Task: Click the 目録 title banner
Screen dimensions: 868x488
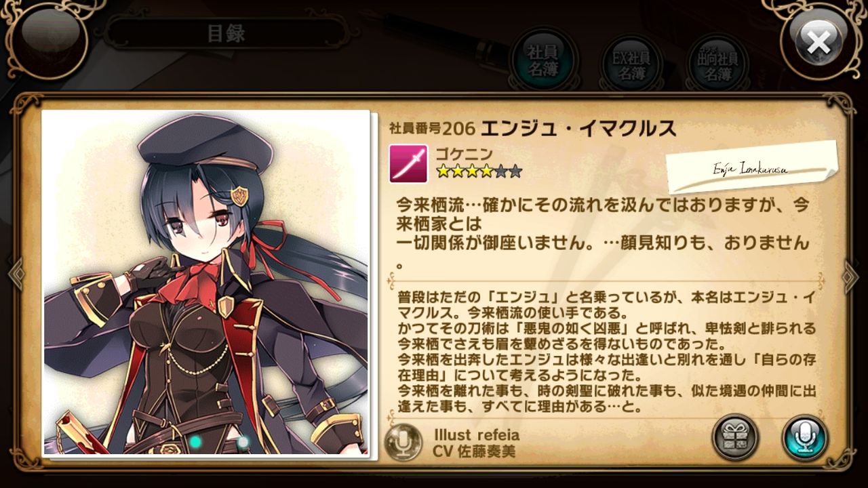Action: coord(226,33)
